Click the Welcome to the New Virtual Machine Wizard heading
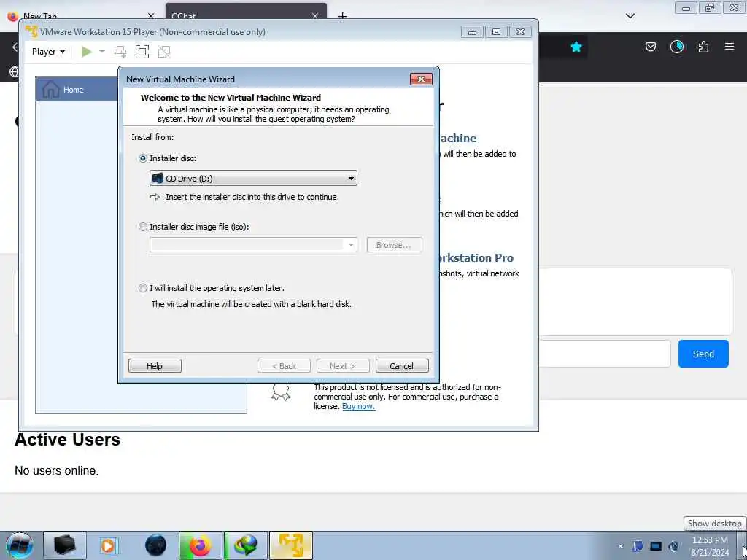 (x=231, y=98)
